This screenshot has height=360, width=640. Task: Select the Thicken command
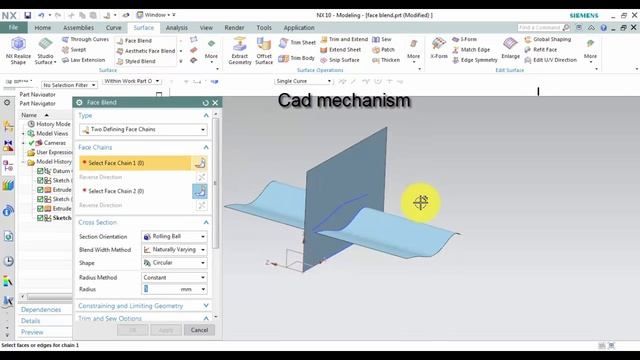[x=386, y=60]
